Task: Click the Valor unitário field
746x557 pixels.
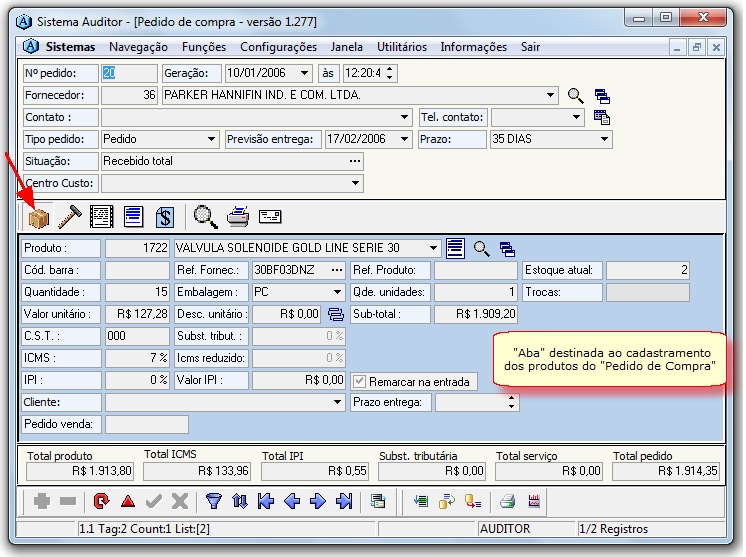Action: (x=137, y=314)
